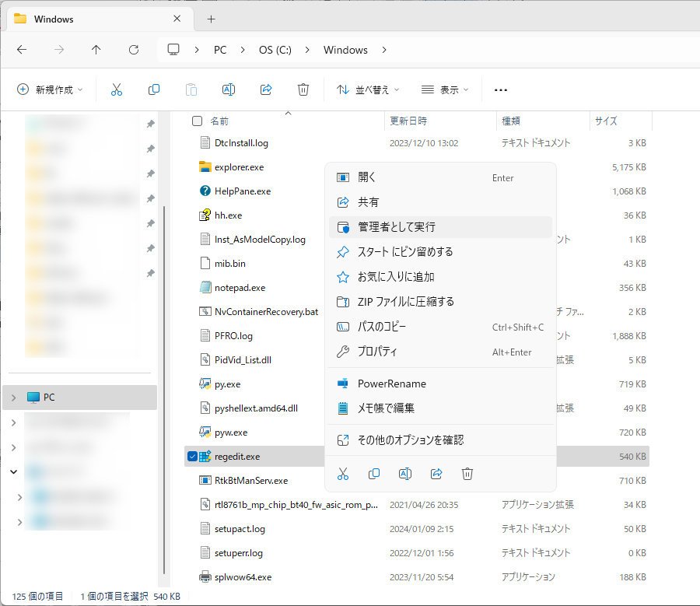Click the chevron between PC and OS (C:)
The height and width of the screenshot is (606, 700).
click(x=243, y=50)
